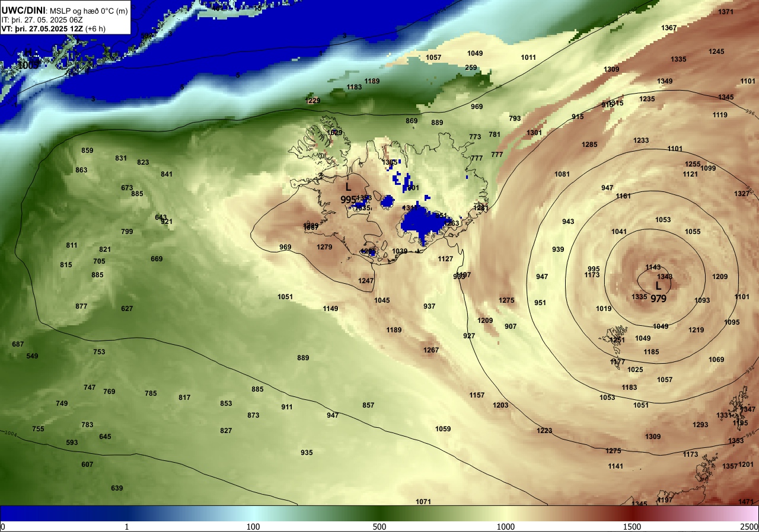
Task: Click the UWC/DINI map title
Action: pyautogui.click(x=65, y=10)
